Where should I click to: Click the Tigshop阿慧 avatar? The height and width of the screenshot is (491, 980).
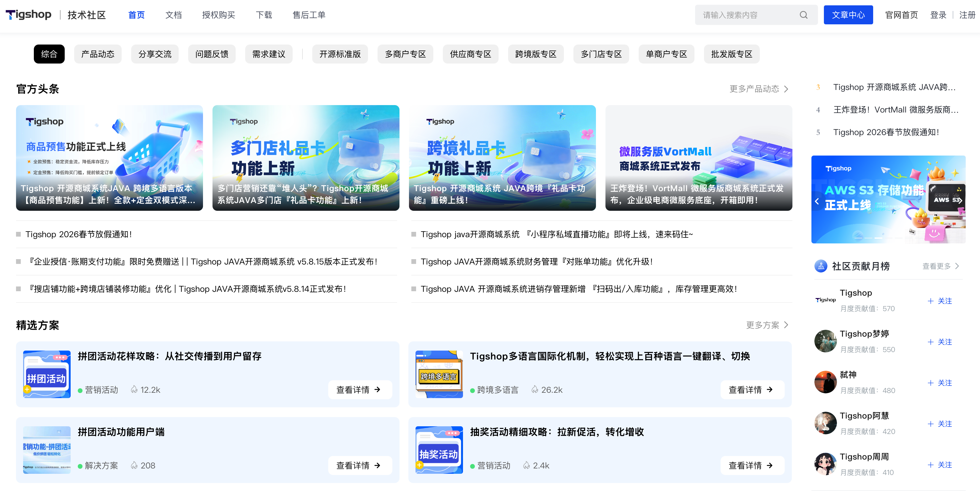pos(826,423)
